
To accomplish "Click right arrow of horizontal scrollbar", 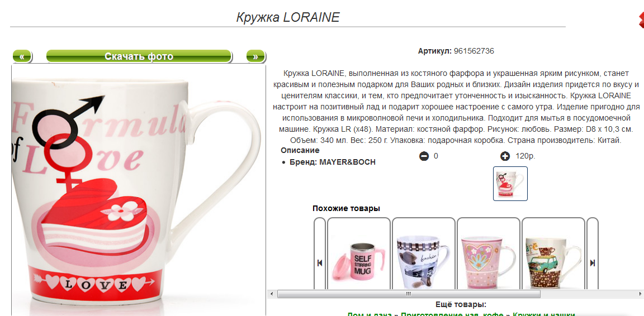I will [640, 294].
